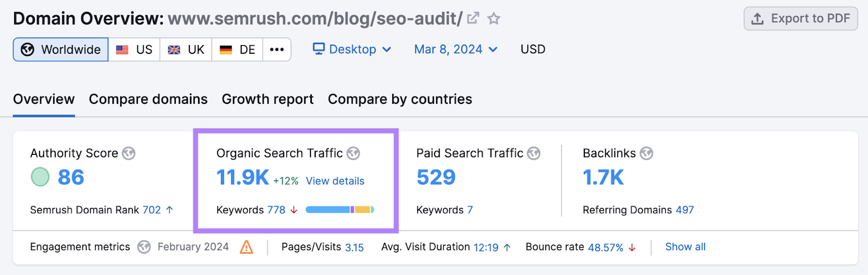868x275 pixels.
Task: Open View details for organic traffic
Action: 335,181
